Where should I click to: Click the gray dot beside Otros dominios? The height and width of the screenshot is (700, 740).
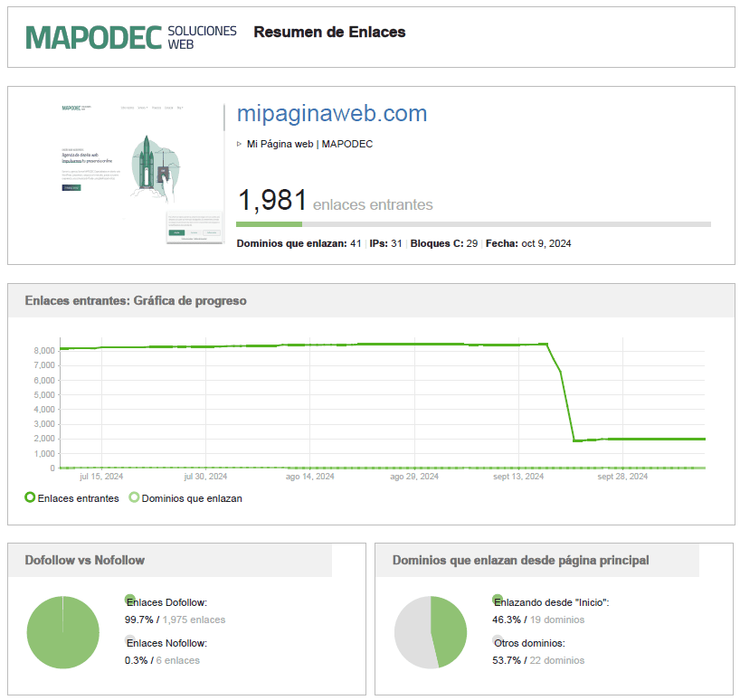pyautogui.click(x=497, y=640)
